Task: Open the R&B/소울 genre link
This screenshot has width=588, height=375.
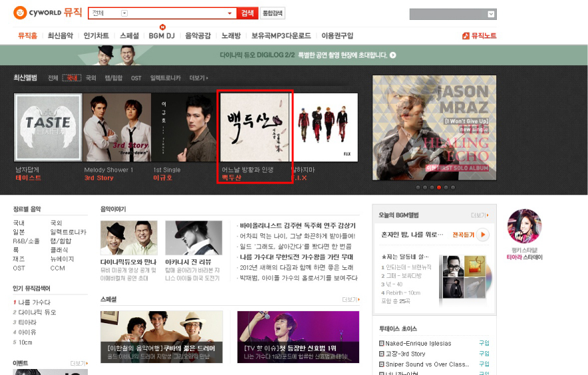Action: tap(26, 241)
